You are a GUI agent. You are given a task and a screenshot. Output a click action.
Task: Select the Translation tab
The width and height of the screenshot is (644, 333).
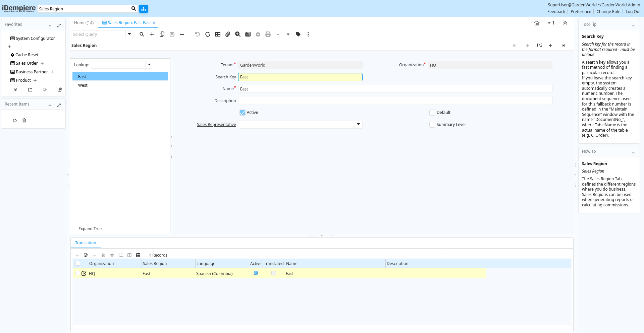tap(86, 243)
